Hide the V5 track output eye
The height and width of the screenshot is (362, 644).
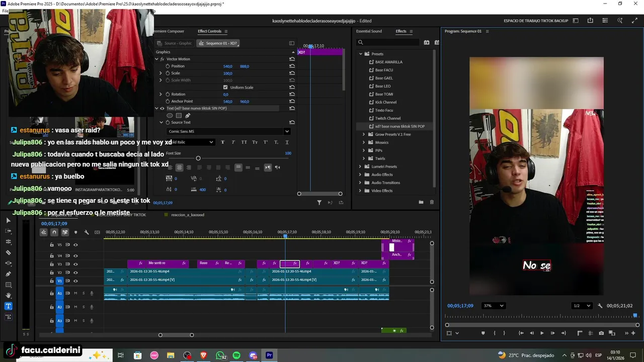[x=75, y=245]
